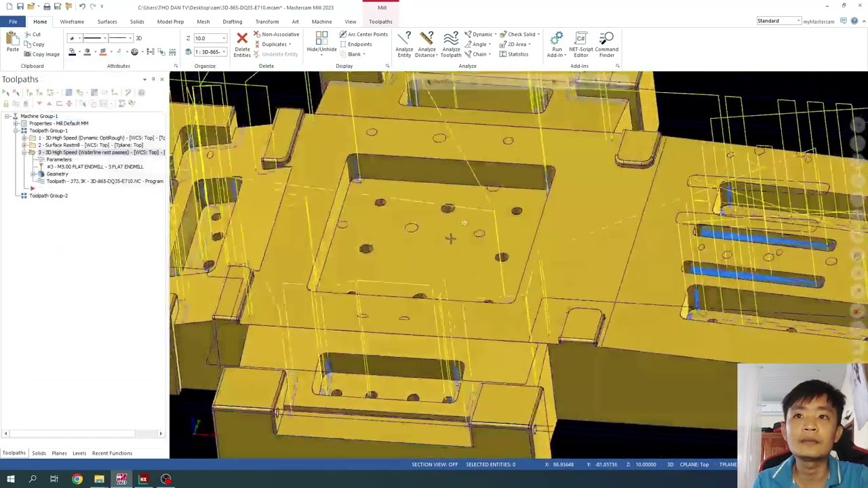Click the Statistics button
The height and width of the screenshot is (488, 868).
(514, 54)
